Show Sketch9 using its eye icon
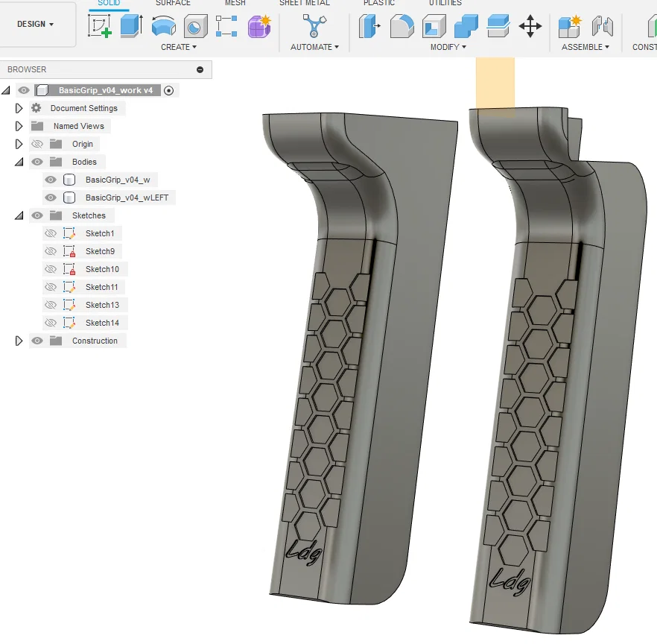This screenshot has width=657, height=644. coord(51,251)
